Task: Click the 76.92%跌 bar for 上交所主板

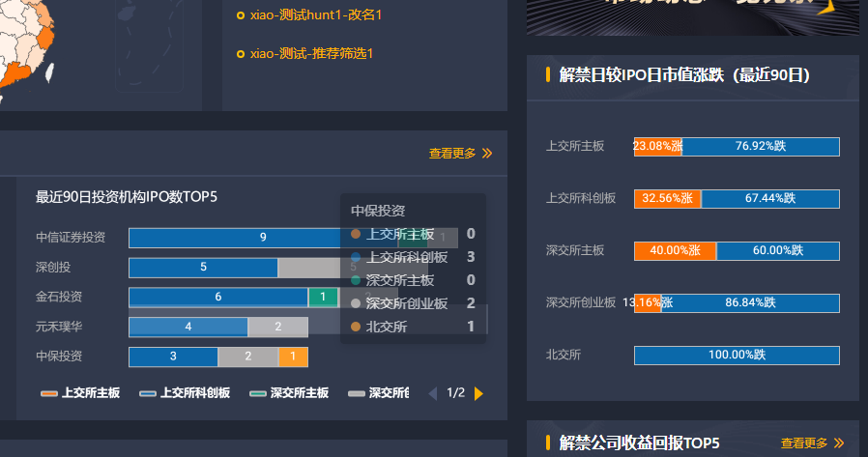Action: (x=761, y=147)
